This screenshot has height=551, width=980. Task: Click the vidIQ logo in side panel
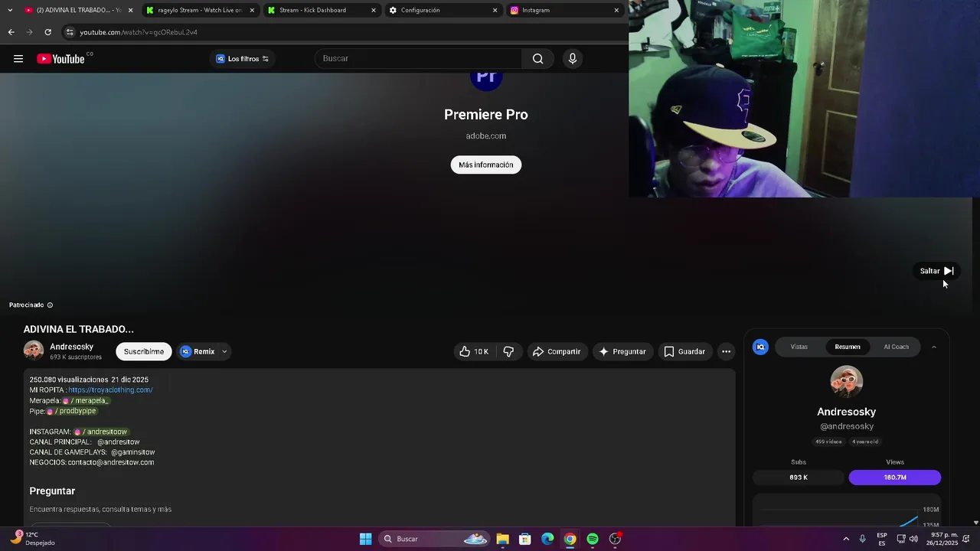[760, 347]
